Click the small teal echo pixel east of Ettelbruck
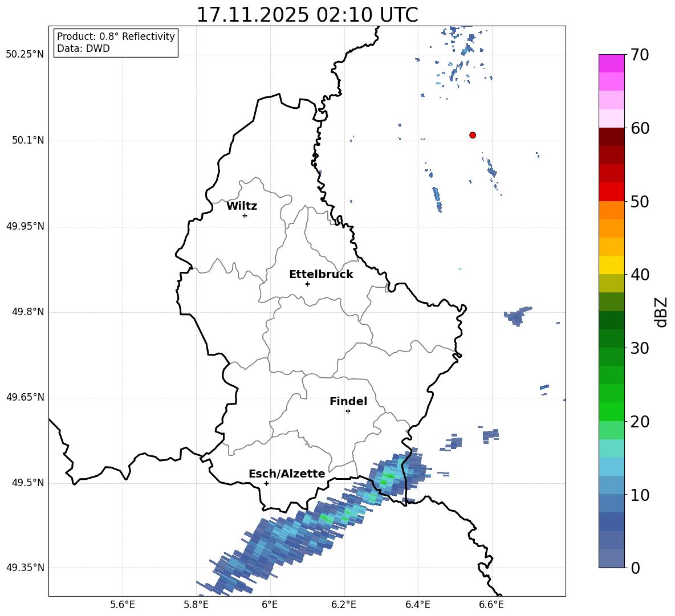Image resolution: width=675 pixels, height=616 pixels. (x=460, y=269)
